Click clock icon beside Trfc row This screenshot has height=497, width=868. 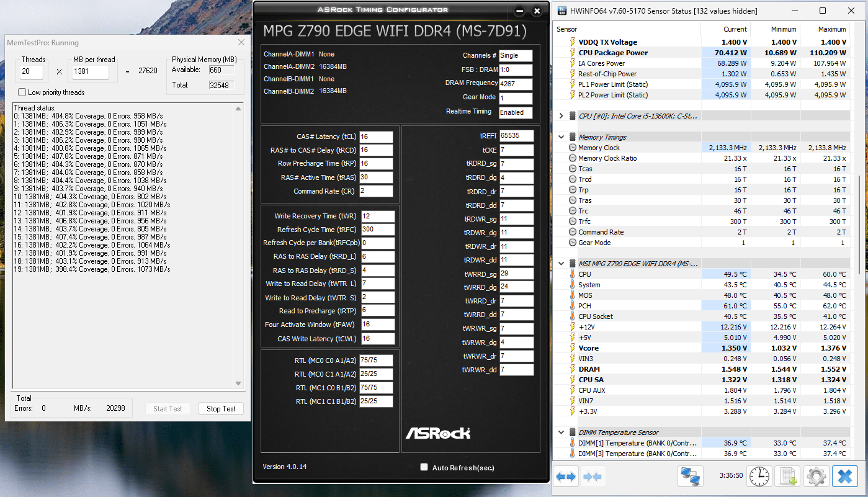[x=572, y=222]
